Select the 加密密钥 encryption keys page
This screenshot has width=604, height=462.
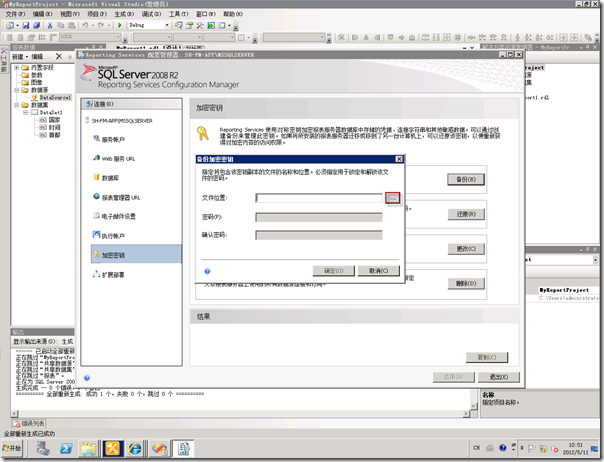coord(136,254)
